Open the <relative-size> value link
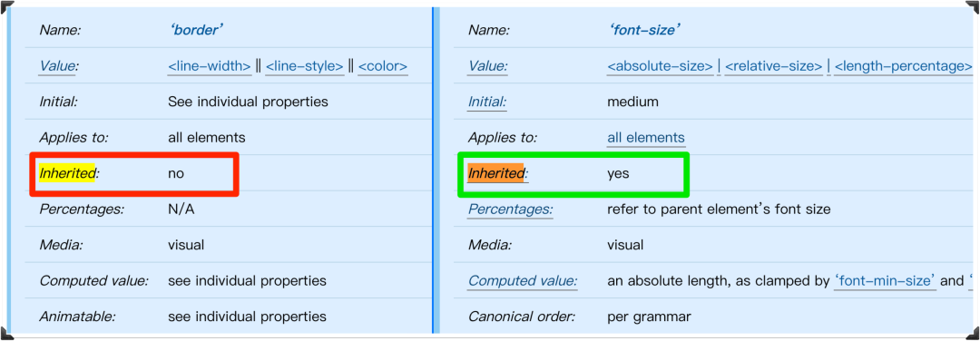Image resolution: width=980 pixels, height=341 pixels. click(773, 66)
